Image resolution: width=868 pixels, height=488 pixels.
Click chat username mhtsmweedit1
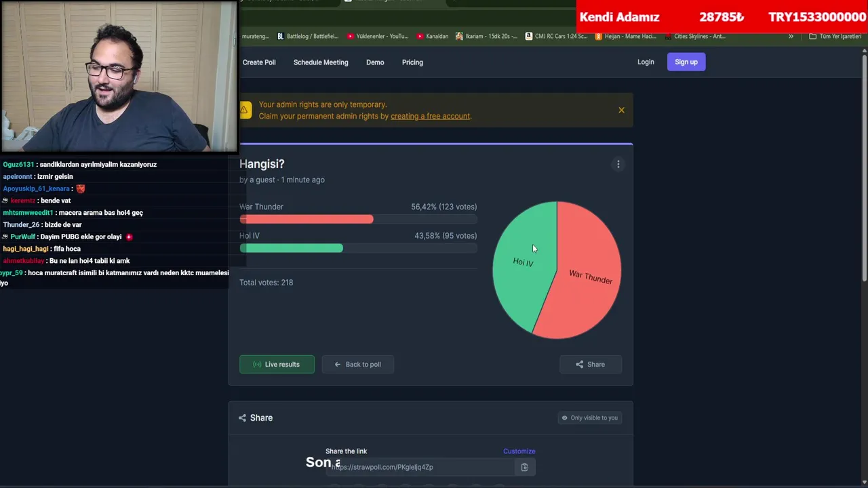(x=28, y=213)
